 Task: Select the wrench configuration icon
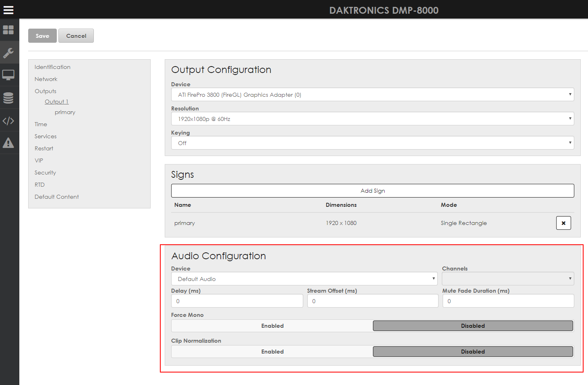(x=8, y=52)
